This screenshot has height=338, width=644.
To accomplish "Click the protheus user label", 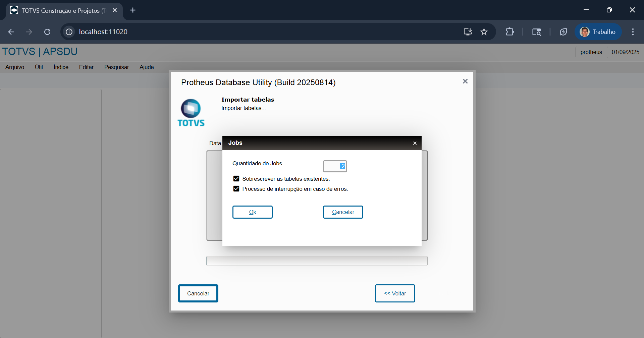I will [x=591, y=52].
